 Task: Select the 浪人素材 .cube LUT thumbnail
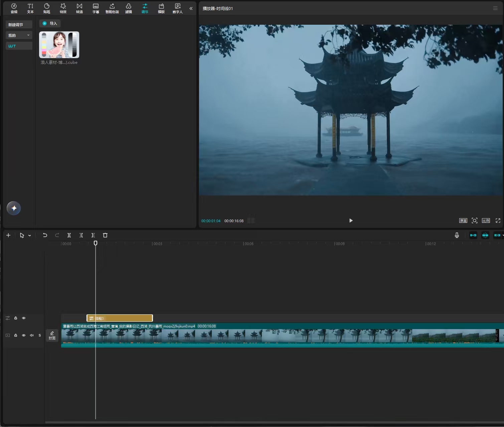pyautogui.click(x=59, y=45)
